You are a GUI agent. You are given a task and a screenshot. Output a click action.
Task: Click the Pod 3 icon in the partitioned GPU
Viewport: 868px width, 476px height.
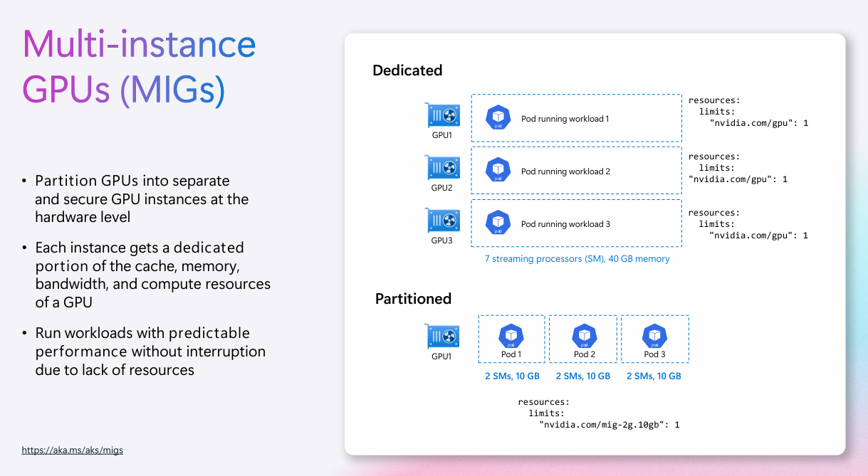[654, 336]
